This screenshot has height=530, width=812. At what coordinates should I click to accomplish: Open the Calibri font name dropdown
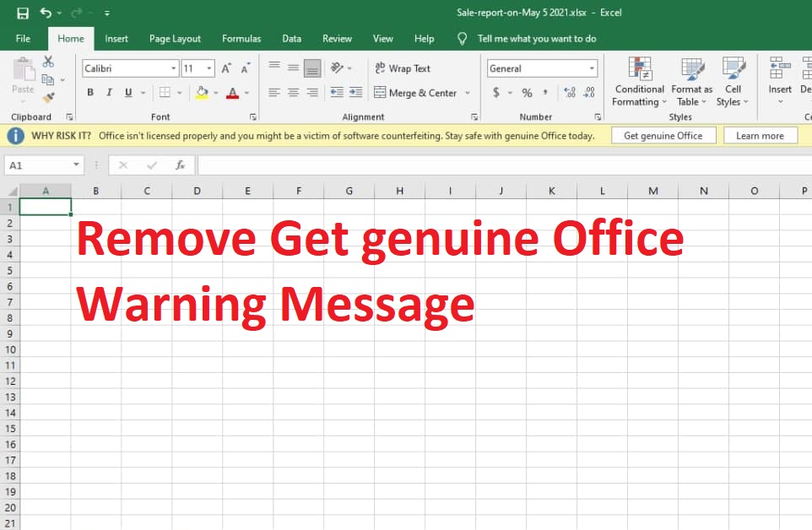(x=174, y=68)
